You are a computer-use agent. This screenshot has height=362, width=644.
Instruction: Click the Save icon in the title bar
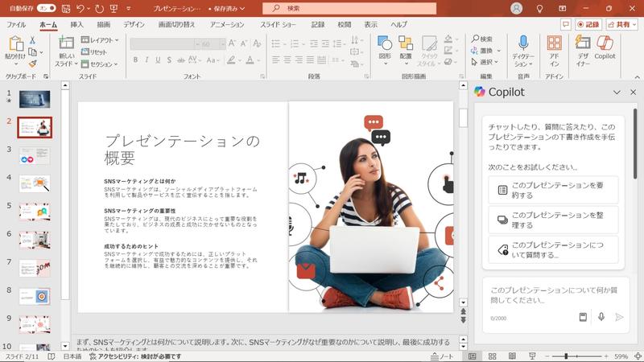click(67, 8)
